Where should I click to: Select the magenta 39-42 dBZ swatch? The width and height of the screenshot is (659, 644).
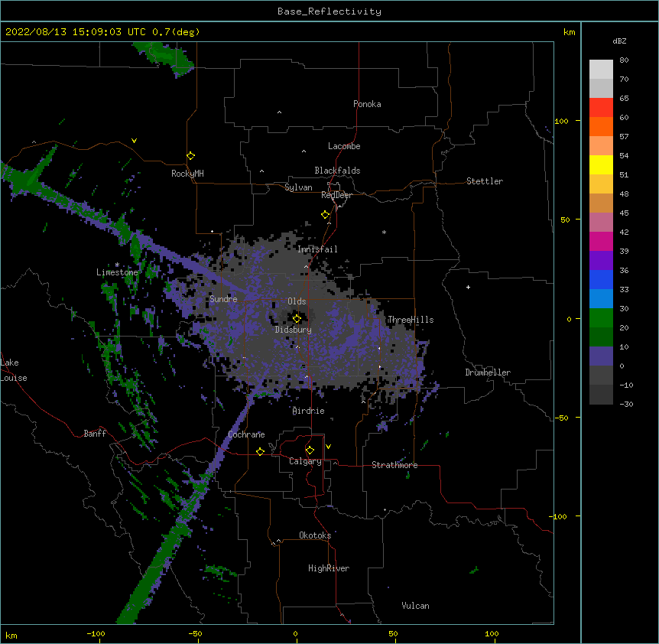point(601,242)
